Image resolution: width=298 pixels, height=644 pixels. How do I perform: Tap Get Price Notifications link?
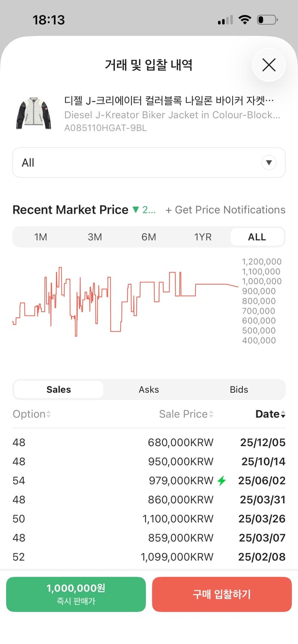pos(225,210)
